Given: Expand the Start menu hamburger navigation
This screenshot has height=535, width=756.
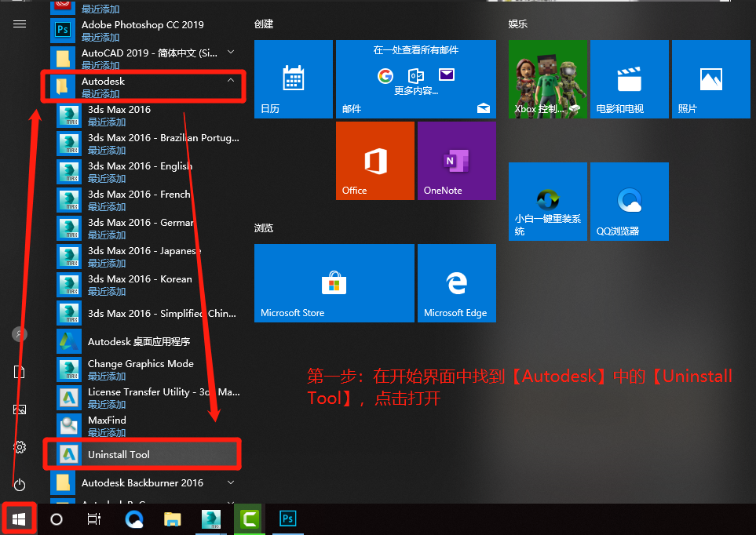Looking at the screenshot, I should [x=20, y=24].
